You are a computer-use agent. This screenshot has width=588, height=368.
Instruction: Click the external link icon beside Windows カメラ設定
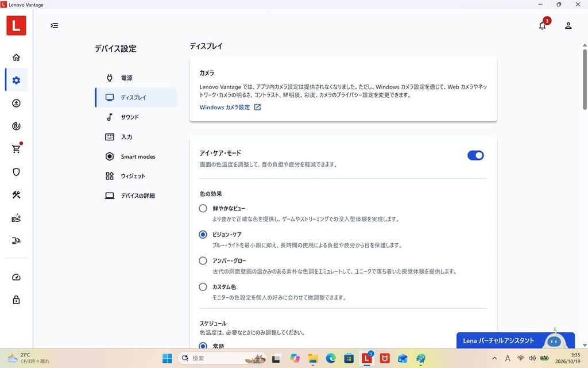(257, 108)
